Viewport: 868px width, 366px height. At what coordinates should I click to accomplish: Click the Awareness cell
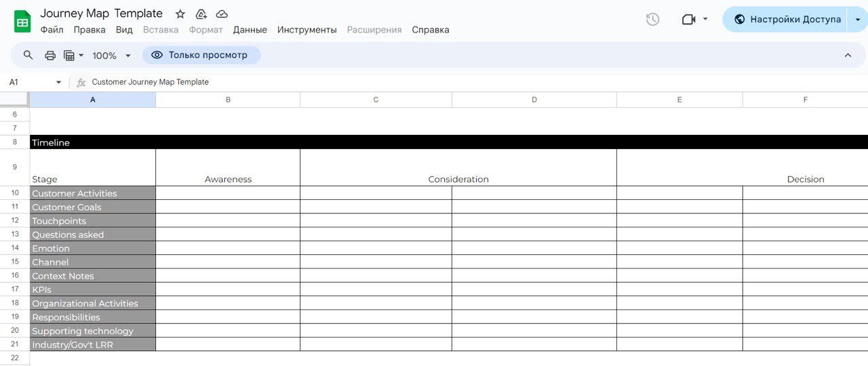228,167
